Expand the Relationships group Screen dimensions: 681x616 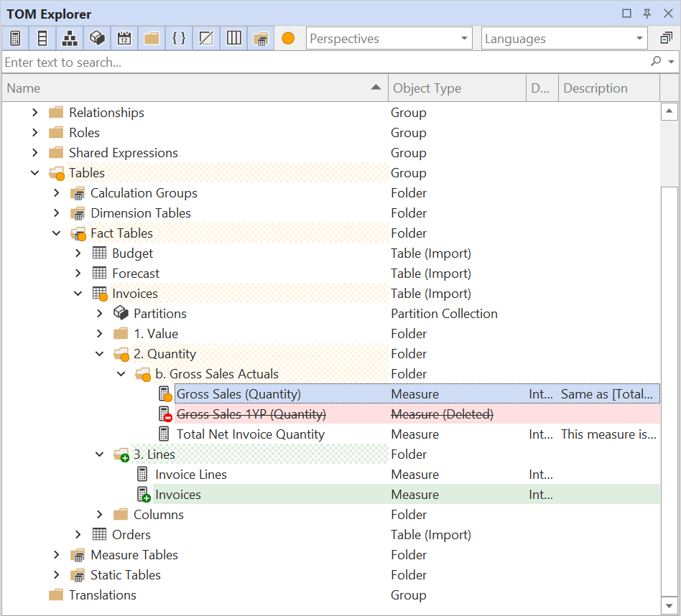click(x=35, y=113)
